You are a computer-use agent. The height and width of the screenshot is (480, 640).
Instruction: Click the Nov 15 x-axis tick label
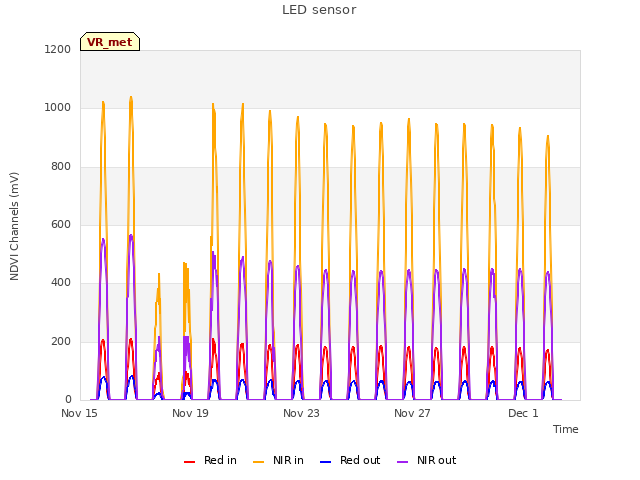click(x=79, y=413)
